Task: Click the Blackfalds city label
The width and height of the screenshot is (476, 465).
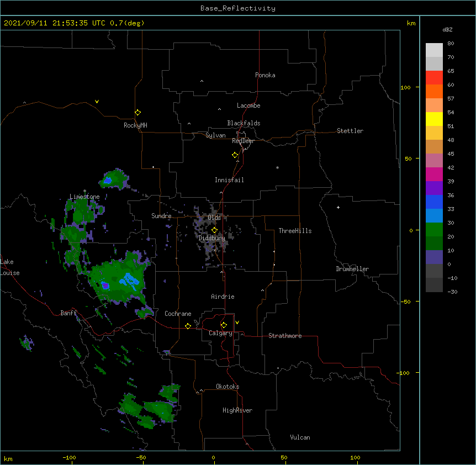Action: [x=244, y=123]
